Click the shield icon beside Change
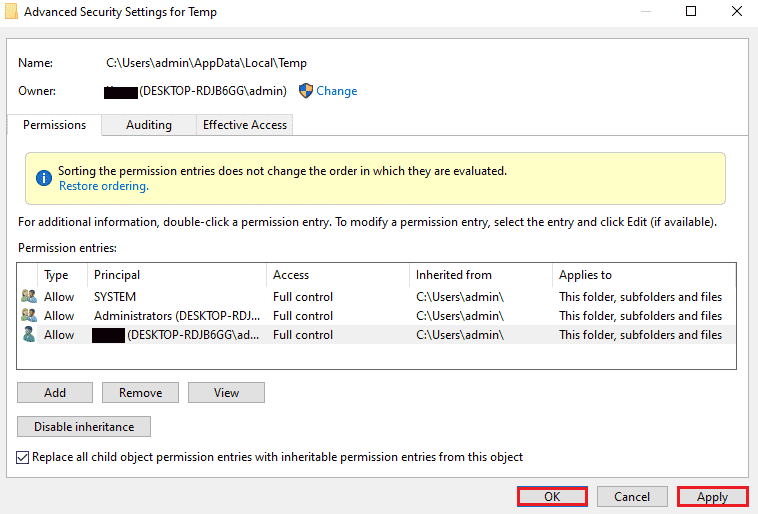Viewport: 758px width, 514px height. pyautogui.click(x=306, y=91)
